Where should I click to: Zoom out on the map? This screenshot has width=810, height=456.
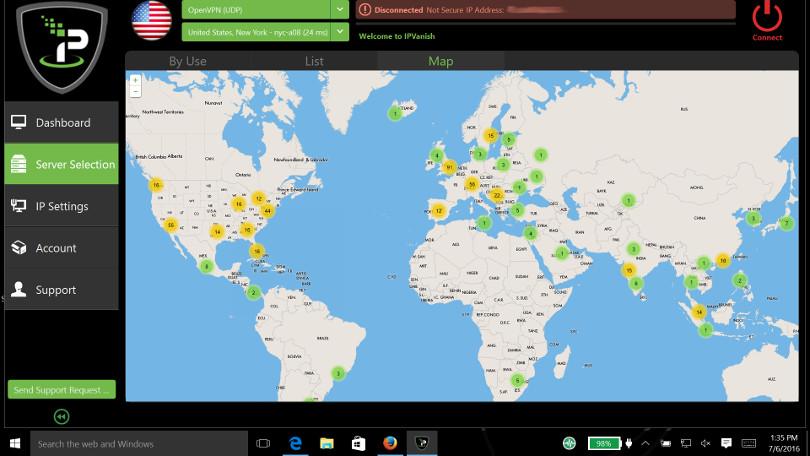click(135, 91)
